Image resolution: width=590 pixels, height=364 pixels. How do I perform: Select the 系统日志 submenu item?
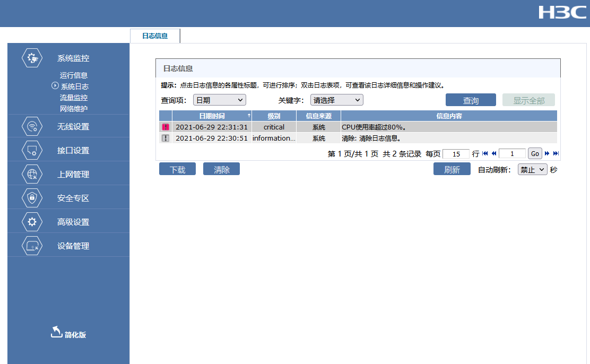click(x=75, y=86)
